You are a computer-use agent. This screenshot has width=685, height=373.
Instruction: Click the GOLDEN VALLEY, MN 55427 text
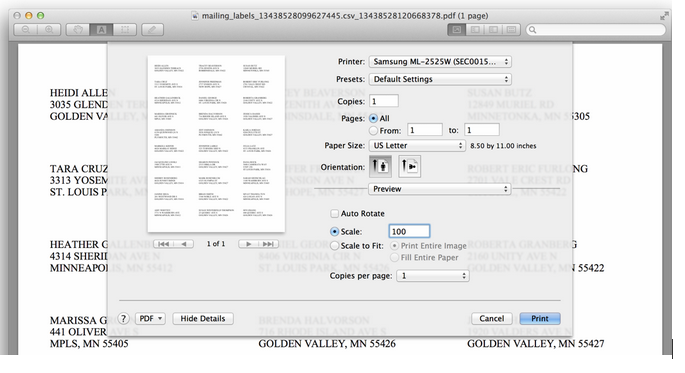click(x=536, y=344)
